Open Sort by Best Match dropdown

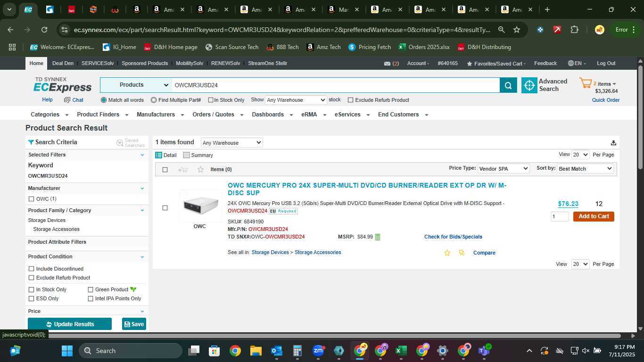[x=585, y=169]
